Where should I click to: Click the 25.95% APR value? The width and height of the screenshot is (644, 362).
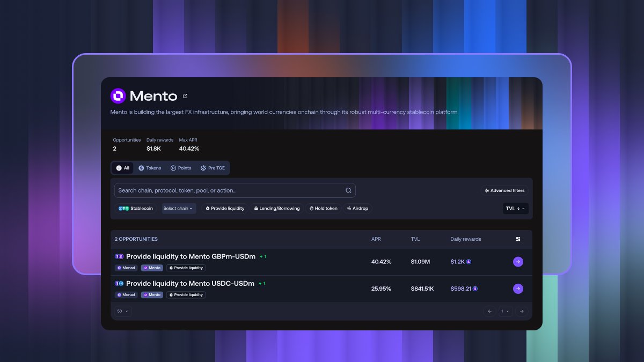[381, 289]
